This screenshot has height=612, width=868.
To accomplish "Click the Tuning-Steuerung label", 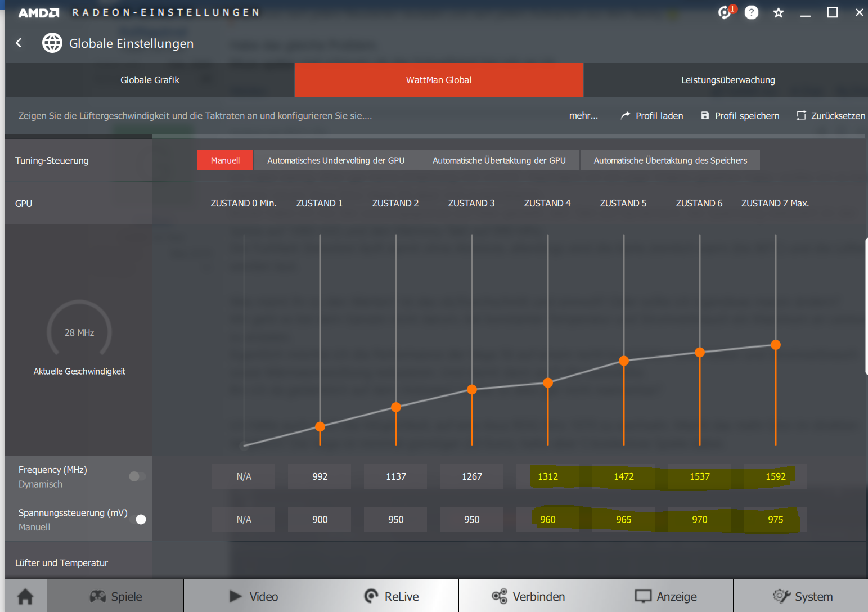I will (x=52, y=160).
